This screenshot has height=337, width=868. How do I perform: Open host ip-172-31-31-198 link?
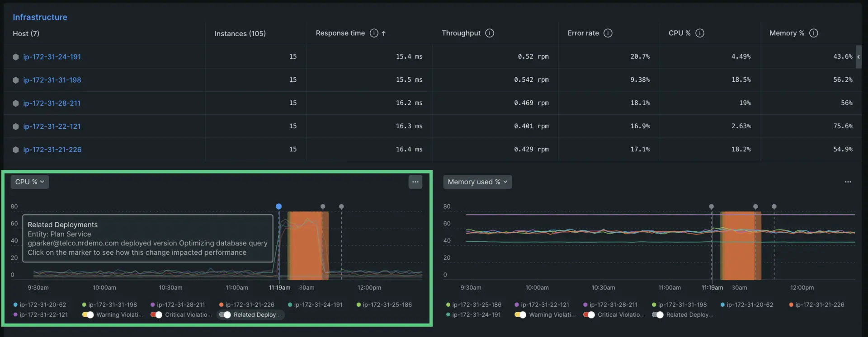(x=52, y=80)
